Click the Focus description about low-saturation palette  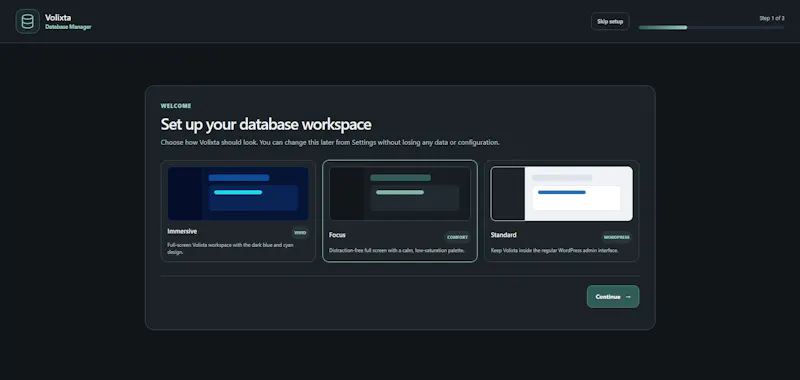pyautogui.click(x=397, y=250)
